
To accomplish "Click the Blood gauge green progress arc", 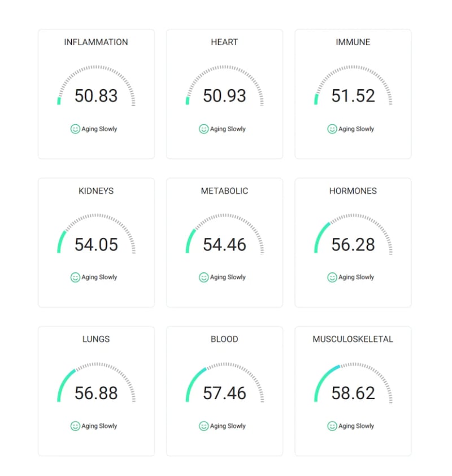I will [x=192, y=380].
